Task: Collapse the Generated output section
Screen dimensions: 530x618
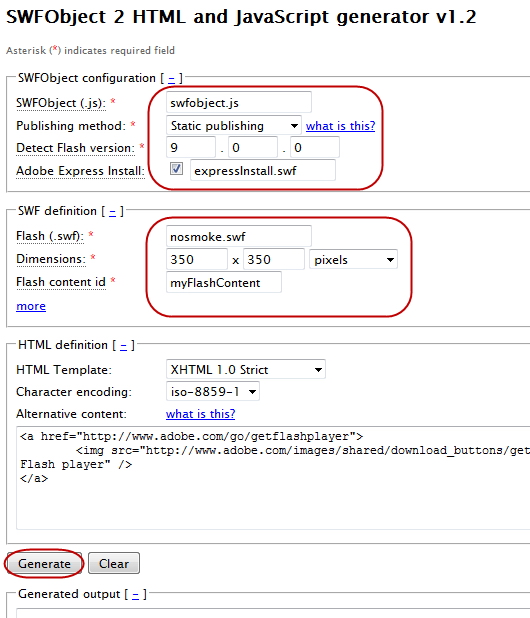Action: pyautogui.click(x=135, y=594)
